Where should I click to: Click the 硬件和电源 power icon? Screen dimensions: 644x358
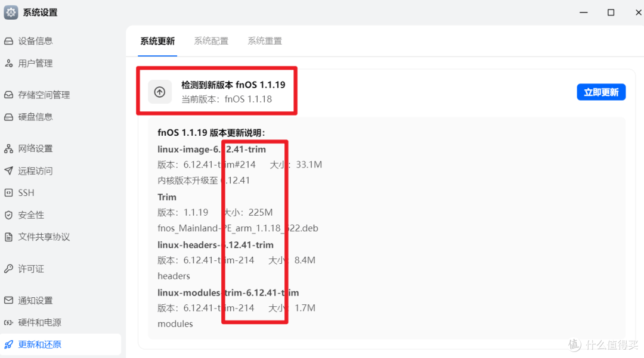[8, 322]
